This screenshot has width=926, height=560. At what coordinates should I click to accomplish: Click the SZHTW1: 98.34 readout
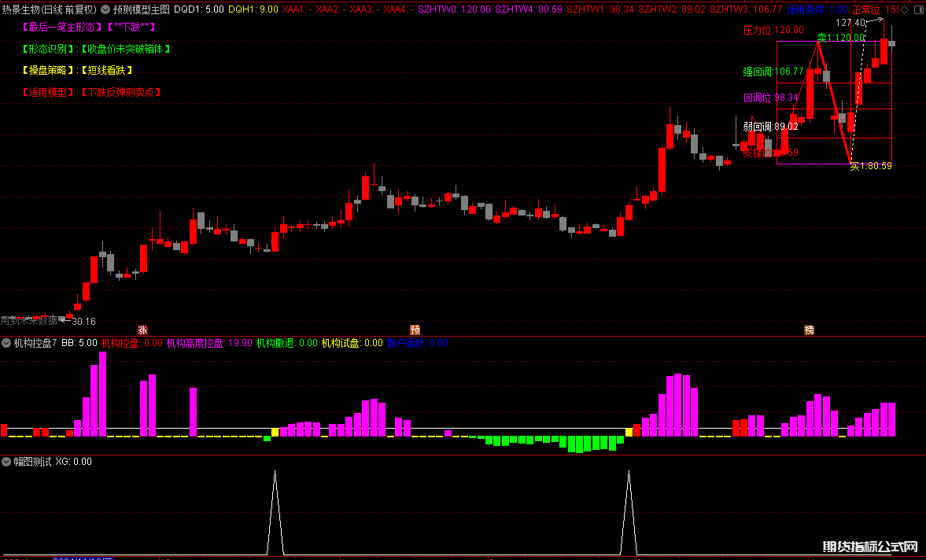pos(600,9)
